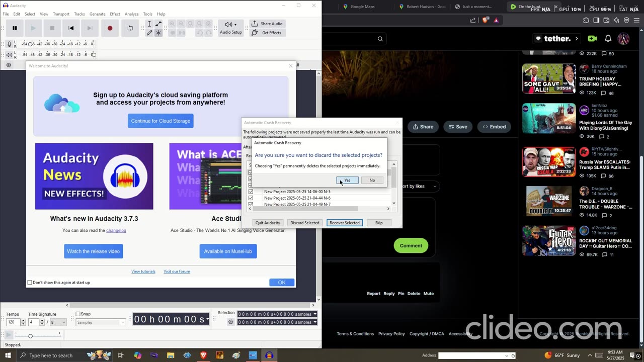The image size is (644, 362).
Task: Select the Selection (I-beam) tool
Action: [x=149, y=24]
